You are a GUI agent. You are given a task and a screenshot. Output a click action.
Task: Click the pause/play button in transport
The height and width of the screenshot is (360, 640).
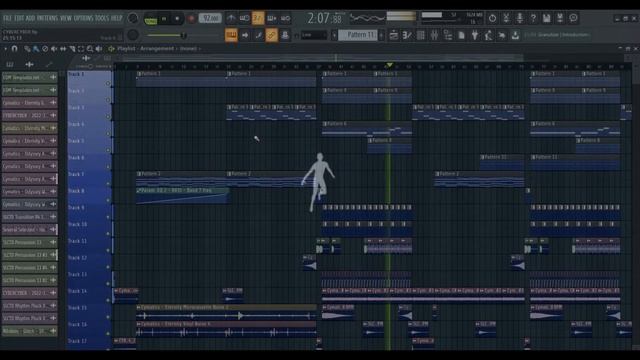(164, 18)
